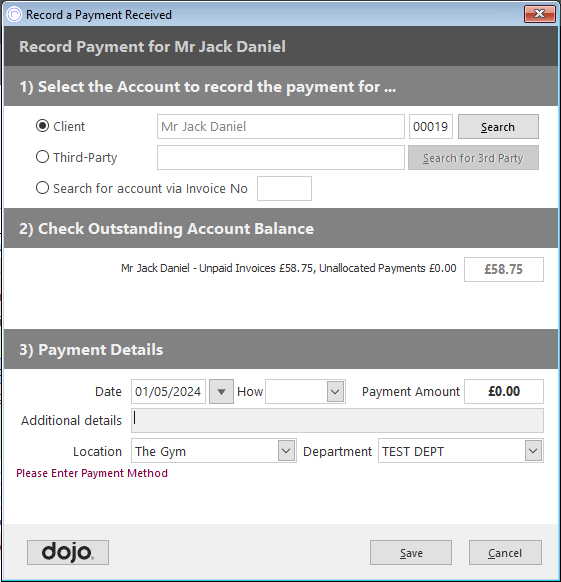Select the Third-Party radio button
This screenshot has width=561, height=582.
click(x=42, y=157)
